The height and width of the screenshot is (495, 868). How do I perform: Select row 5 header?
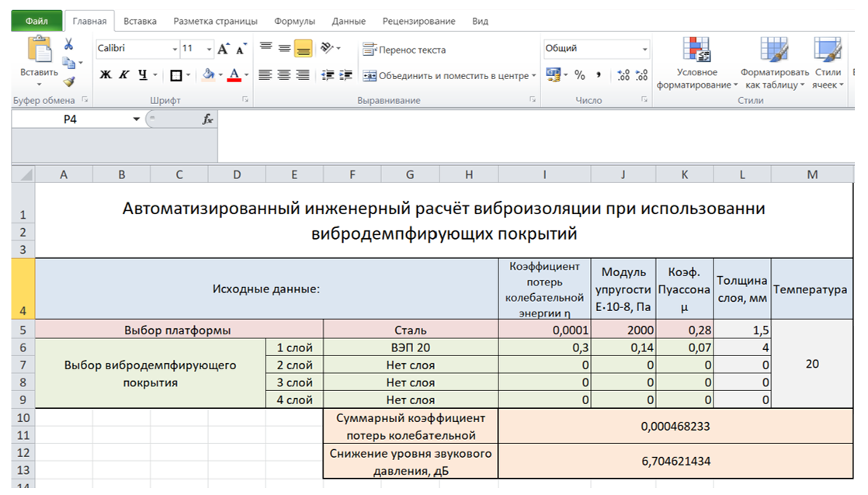(x=23, y=331)
